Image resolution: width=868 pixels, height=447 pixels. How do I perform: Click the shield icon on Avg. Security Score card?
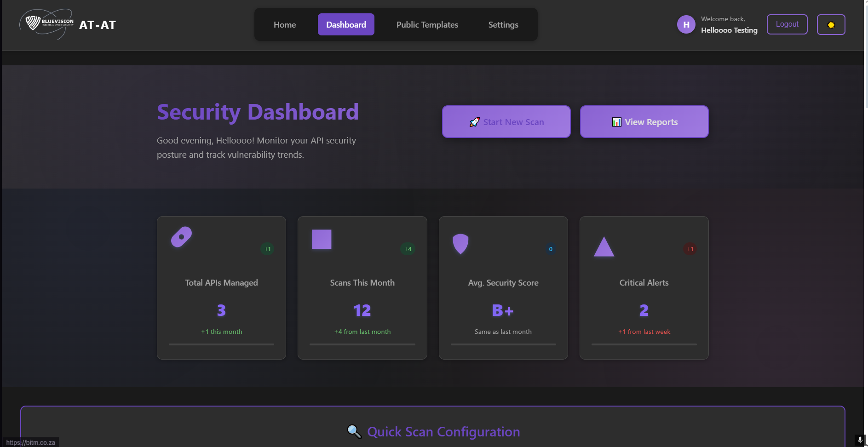pyautogui.click(x=460, y=244)
